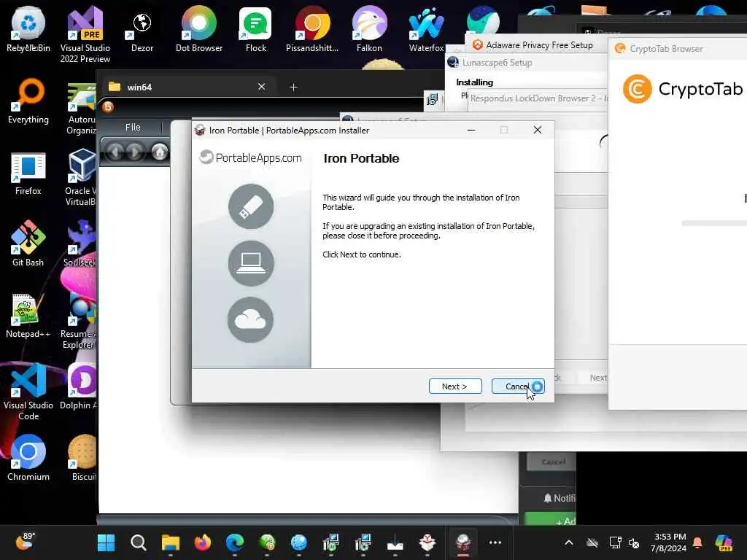
Task: Minimize the Iron Portable installer window
Action: pos(471,130)
